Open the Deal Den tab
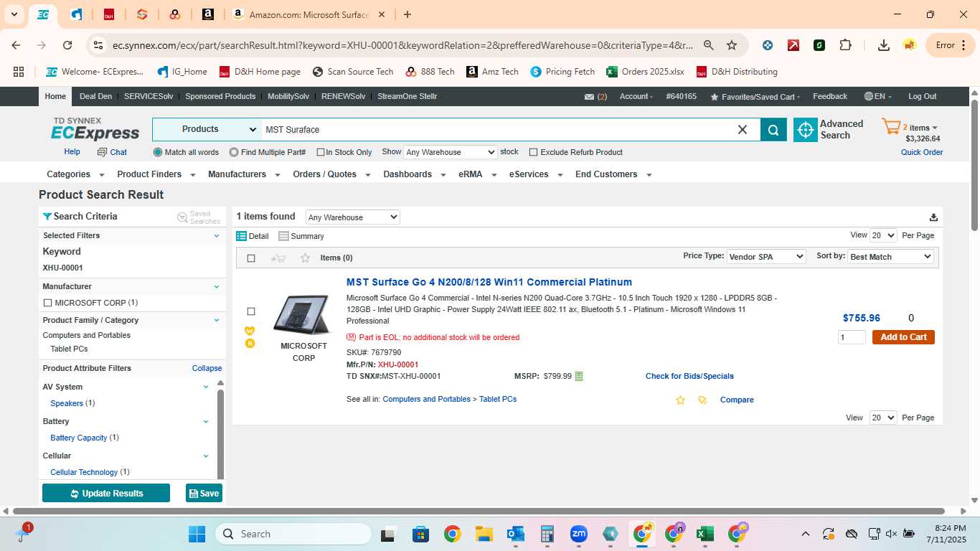 95,97
